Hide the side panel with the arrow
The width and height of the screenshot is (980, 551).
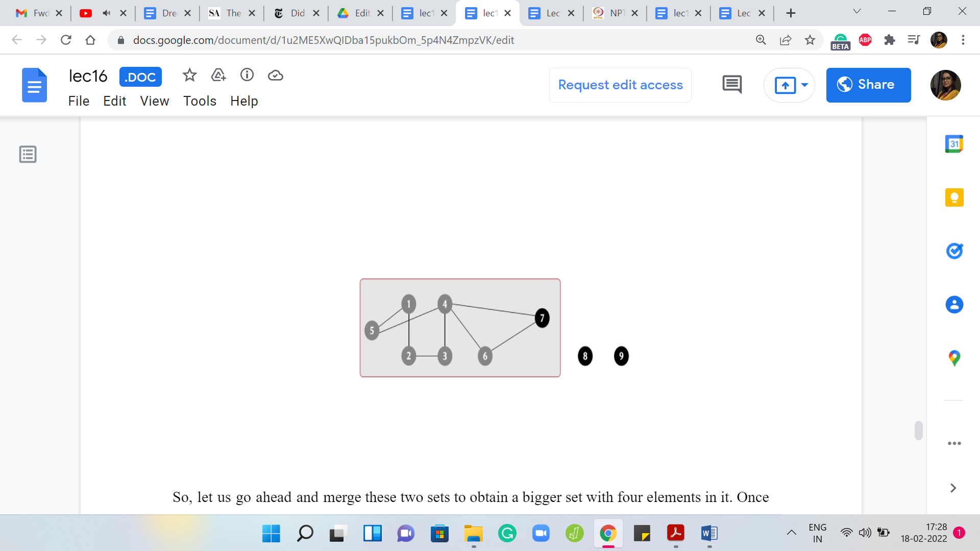point(953,488)
